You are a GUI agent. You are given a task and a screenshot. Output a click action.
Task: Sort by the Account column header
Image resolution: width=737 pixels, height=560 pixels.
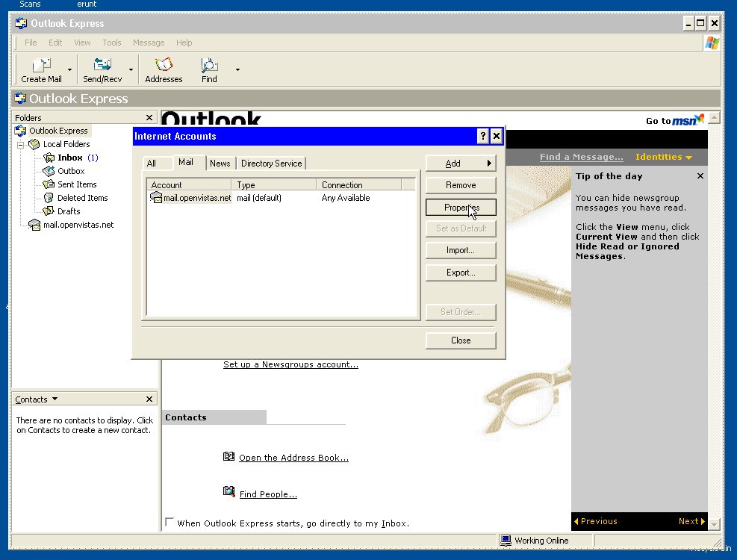point(189,184)
